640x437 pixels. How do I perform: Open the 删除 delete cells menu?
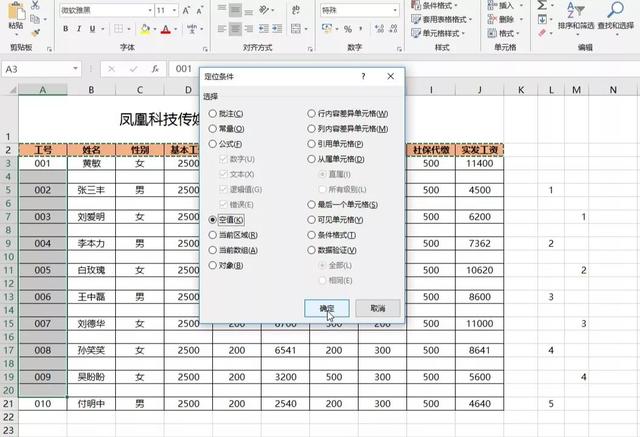(x=504, y=19)
